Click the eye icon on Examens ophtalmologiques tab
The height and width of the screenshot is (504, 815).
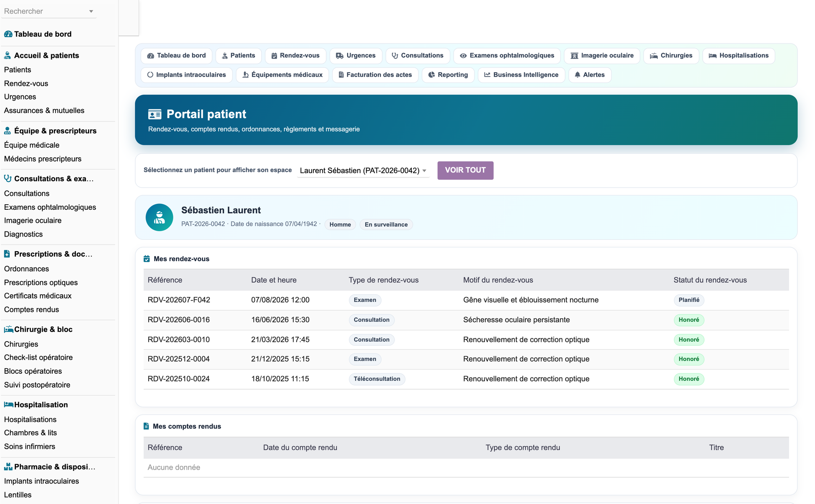pos(463,56)
